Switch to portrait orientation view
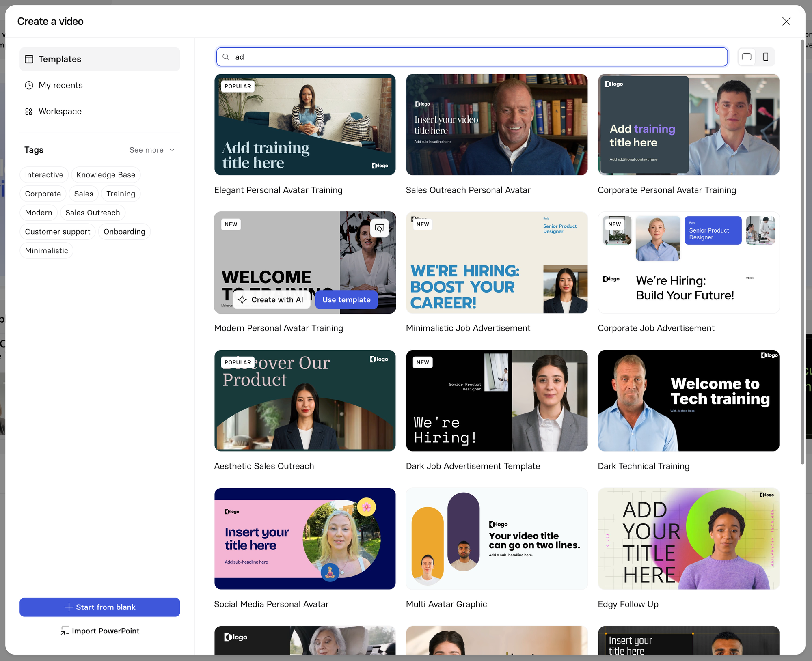This screenshot has height=661, width=812. tap(765, 57)
